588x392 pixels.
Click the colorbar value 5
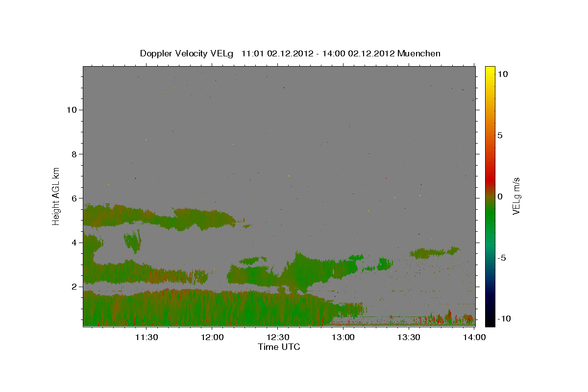(500, 135)
